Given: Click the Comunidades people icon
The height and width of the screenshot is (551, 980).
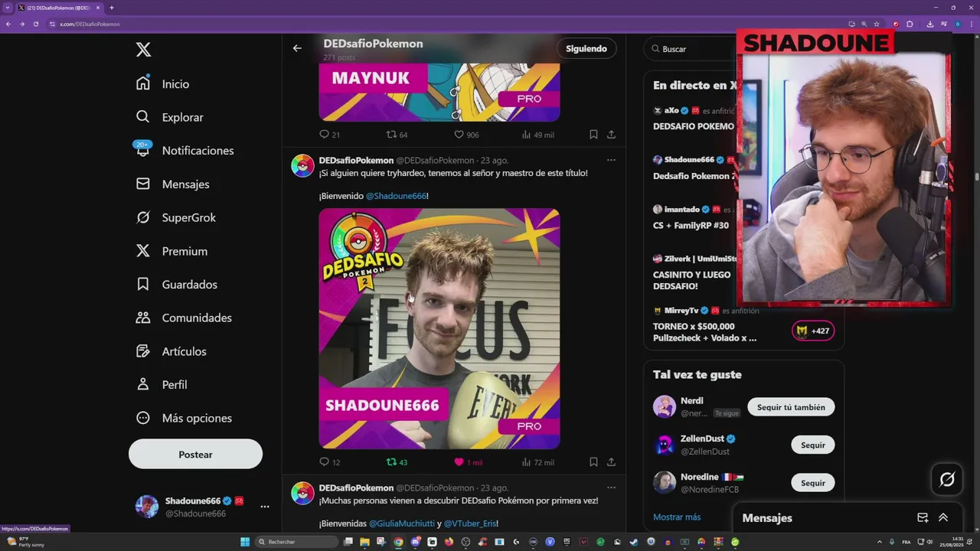Looking at the screenshot, I should pyautogui.click(x=142, y=318).
